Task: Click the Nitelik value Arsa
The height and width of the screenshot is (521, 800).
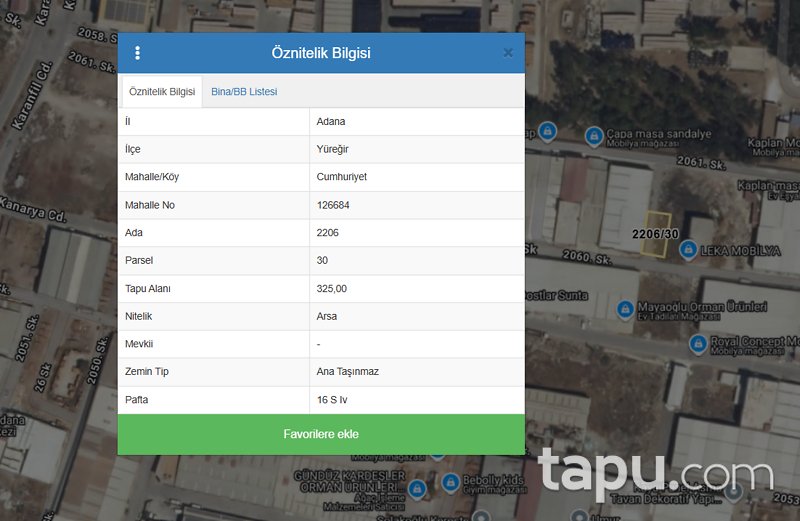Action: 327,316
